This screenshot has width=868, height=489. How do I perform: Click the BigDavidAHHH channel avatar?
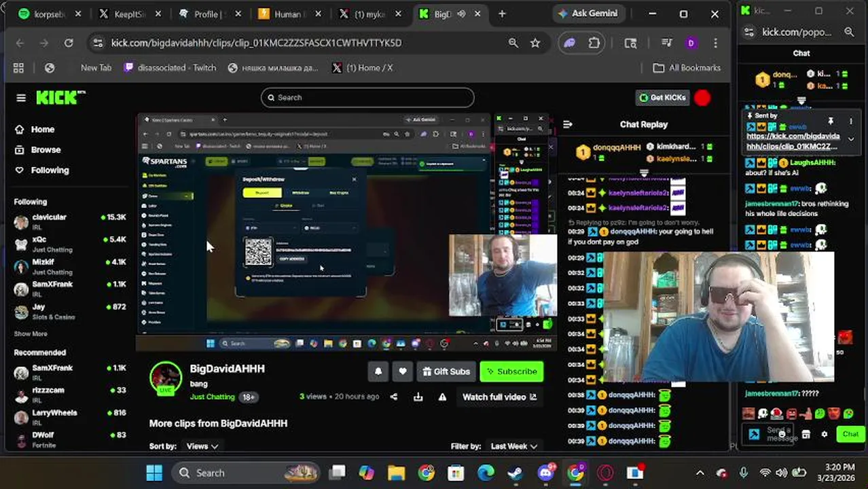click(x=166, y=379)
